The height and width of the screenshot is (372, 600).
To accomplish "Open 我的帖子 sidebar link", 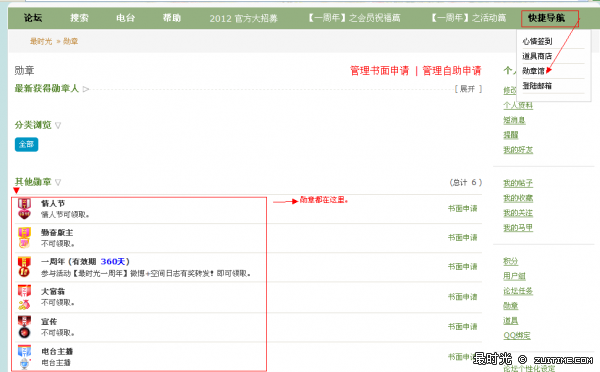I will (518, 183).
